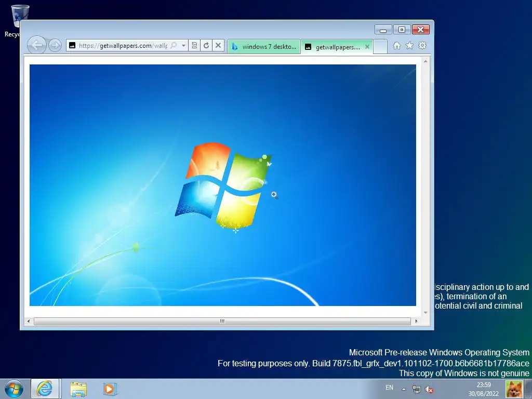Click the EN language indicator
Image resolution: width=532 pixels, height=399 pixels.
390,388
